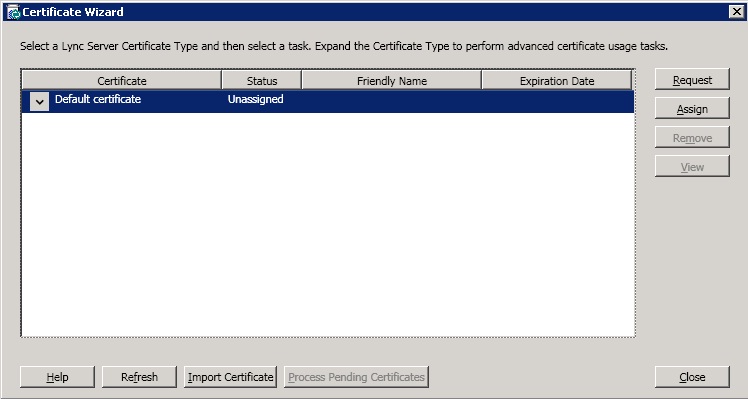Click the Assign button
This screenshot has width=748, height=399.
[x=692, y=109]
